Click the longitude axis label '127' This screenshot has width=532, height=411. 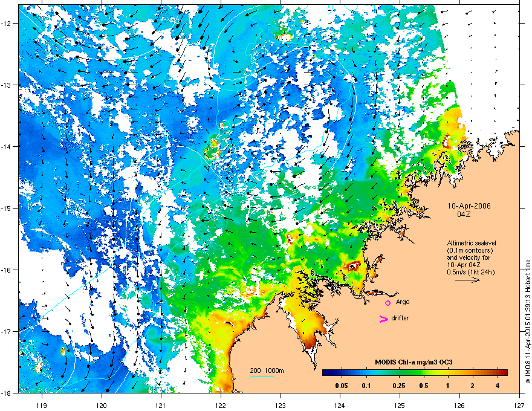click(519, 405)
